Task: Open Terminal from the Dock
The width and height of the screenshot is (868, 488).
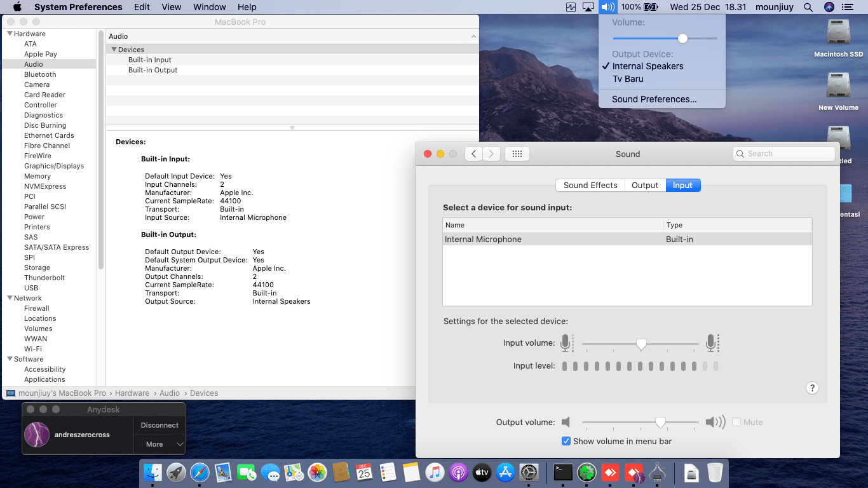Action: tap(563, 472)
